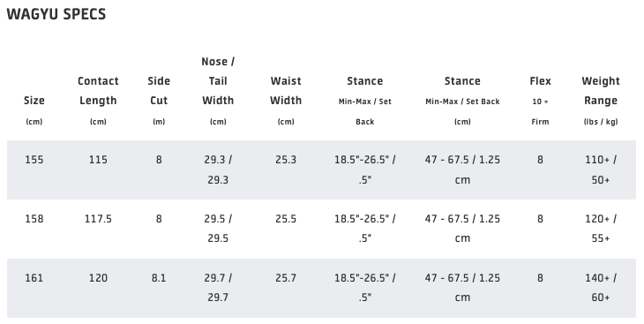This screenshot has height=324, width=644.
Task: Click the 25.7 waist width value
Action: coord(286,278)
